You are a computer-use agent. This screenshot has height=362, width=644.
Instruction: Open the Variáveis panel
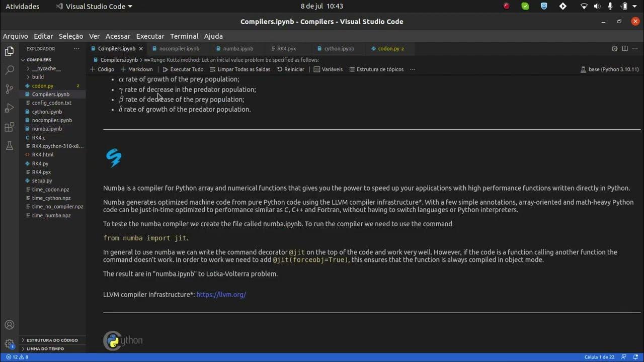[328, 69]
